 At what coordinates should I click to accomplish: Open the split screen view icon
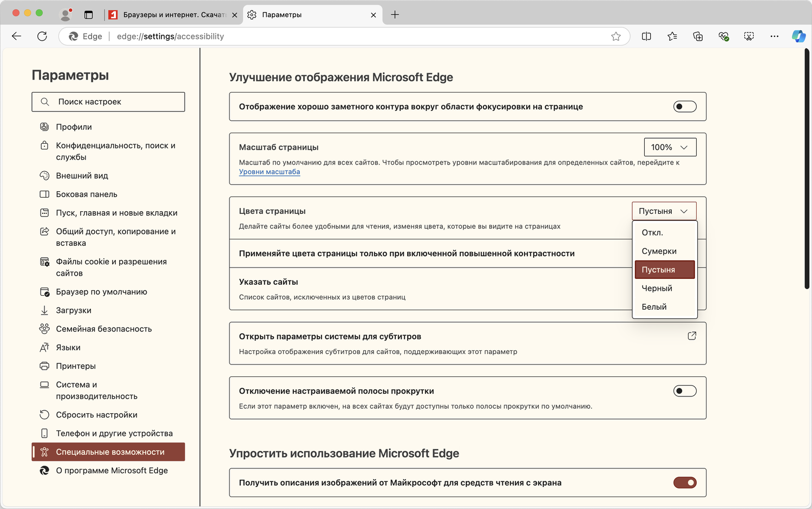pyautogui.click(x=646, y=36)
